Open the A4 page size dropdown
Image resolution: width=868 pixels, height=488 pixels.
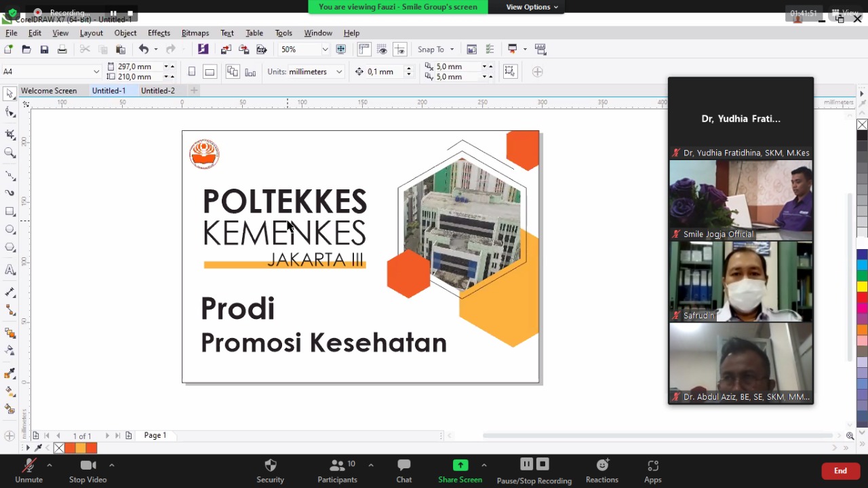click(x=96, y=72)
